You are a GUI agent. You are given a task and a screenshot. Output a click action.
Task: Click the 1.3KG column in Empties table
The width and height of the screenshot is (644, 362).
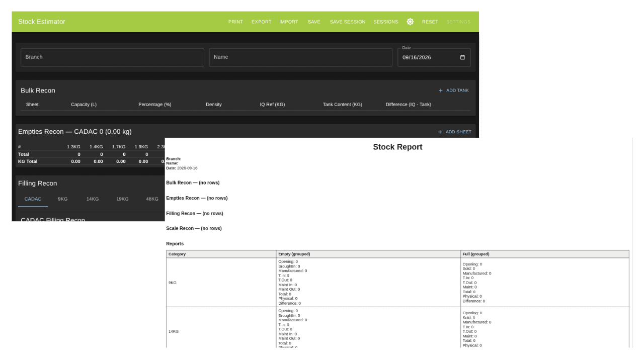click(x=73, y=147)
